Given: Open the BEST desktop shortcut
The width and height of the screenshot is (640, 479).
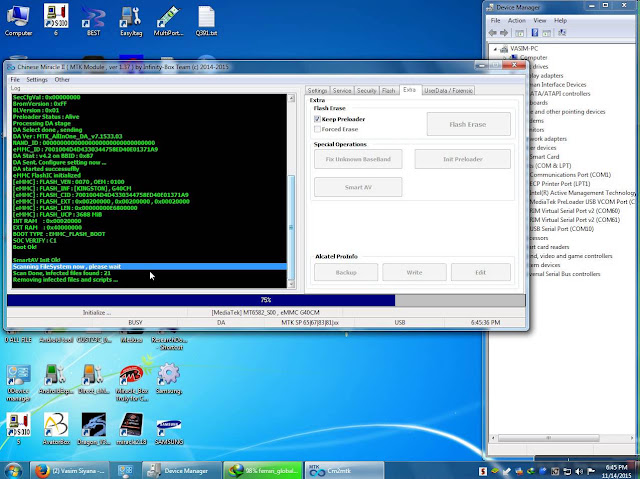Looking at the screenshot, I should point(93,20).
